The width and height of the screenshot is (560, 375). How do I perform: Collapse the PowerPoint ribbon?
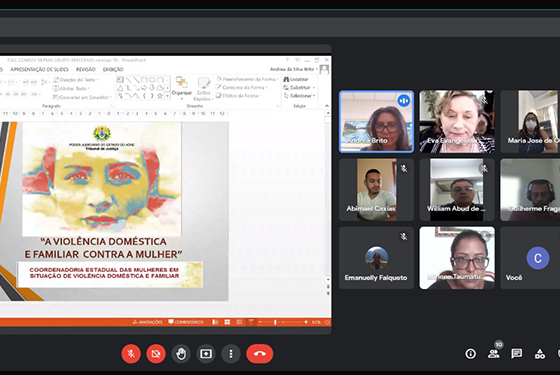click(x=326, y=106)
